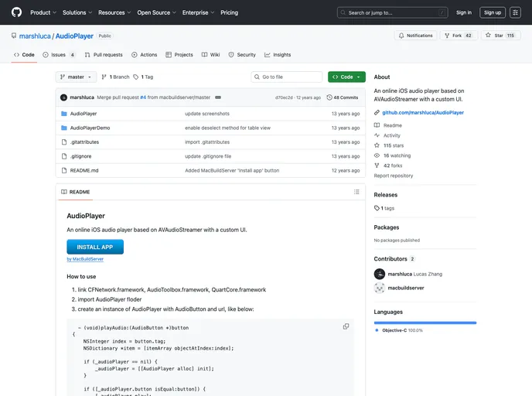Viewport: 532px width, 396px height.
Task: Click the .gitignore file icon
Action: click(x=63, y=156)
